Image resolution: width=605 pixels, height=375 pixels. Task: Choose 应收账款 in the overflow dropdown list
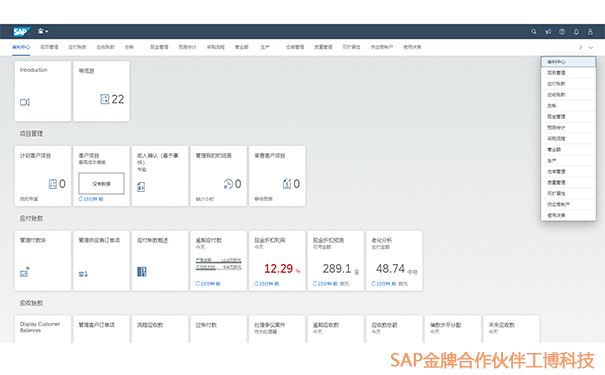click(x=568, y=95)
